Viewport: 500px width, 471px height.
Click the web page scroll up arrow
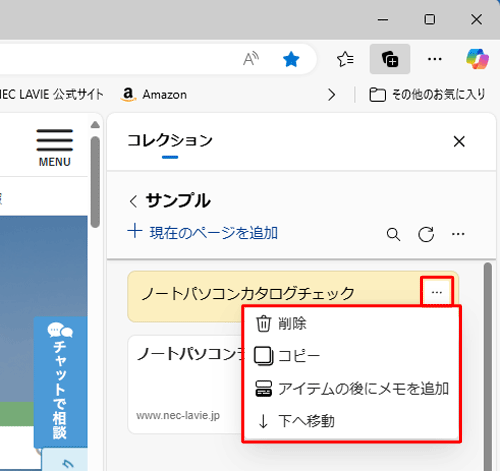95,125
